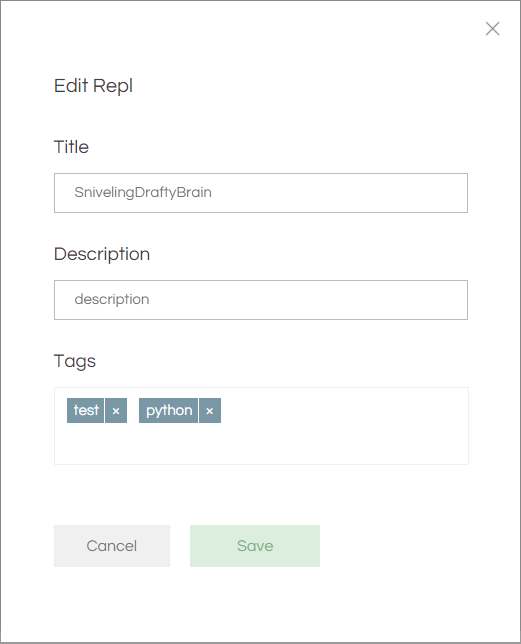Remove the python tag
This screenshot has width=521, height=644.
(x=210, y=410)
